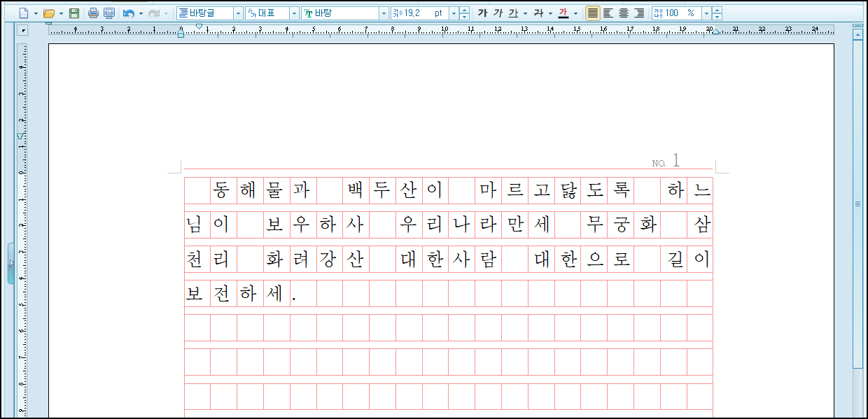
Task: Increase line spacing with the up stepper
Action: click(717, 10)
